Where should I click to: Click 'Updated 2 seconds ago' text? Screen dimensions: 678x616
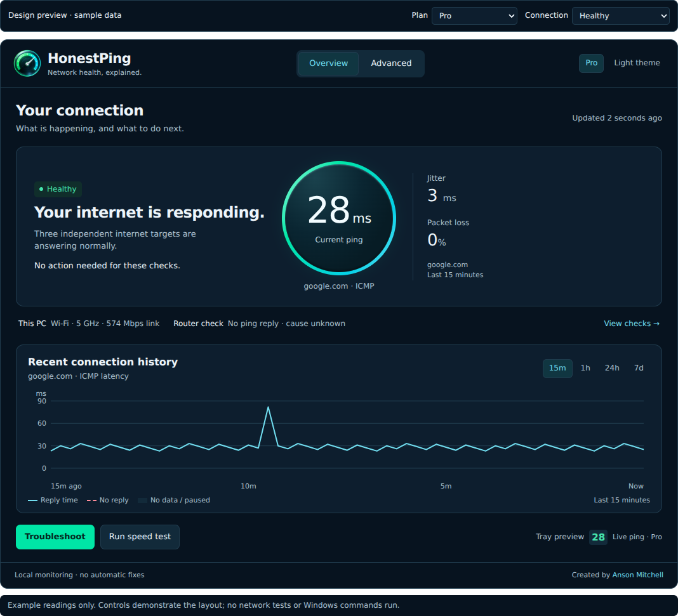tap(617, 118)
